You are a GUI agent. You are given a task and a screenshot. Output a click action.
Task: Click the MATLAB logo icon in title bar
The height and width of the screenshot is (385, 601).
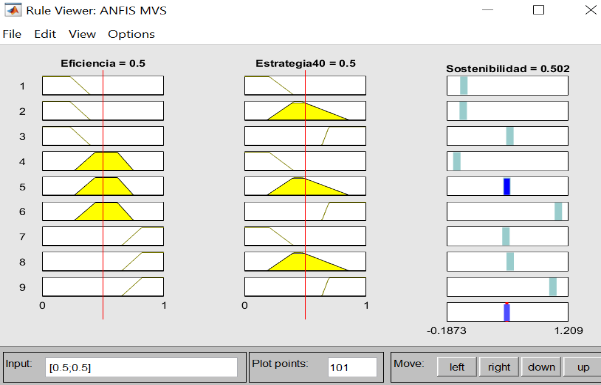[x=13, y=10]
